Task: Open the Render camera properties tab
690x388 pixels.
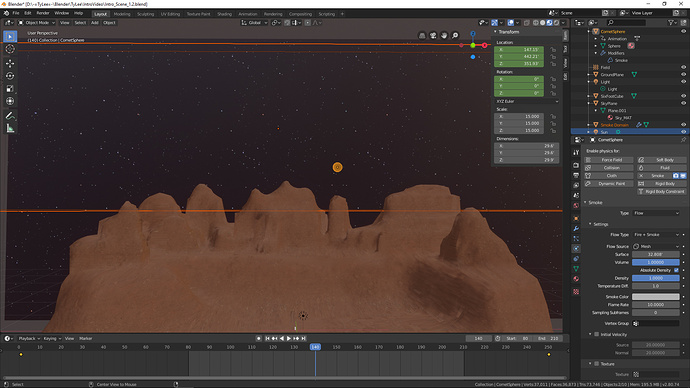Action: tap(576, 165)
